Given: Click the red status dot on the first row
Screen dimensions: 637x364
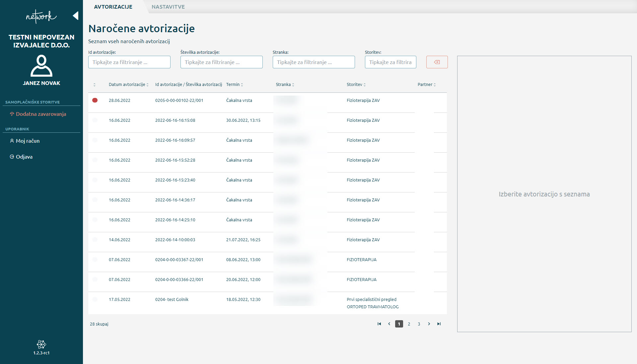Looking at the screenshot, I should click(95, 100).
